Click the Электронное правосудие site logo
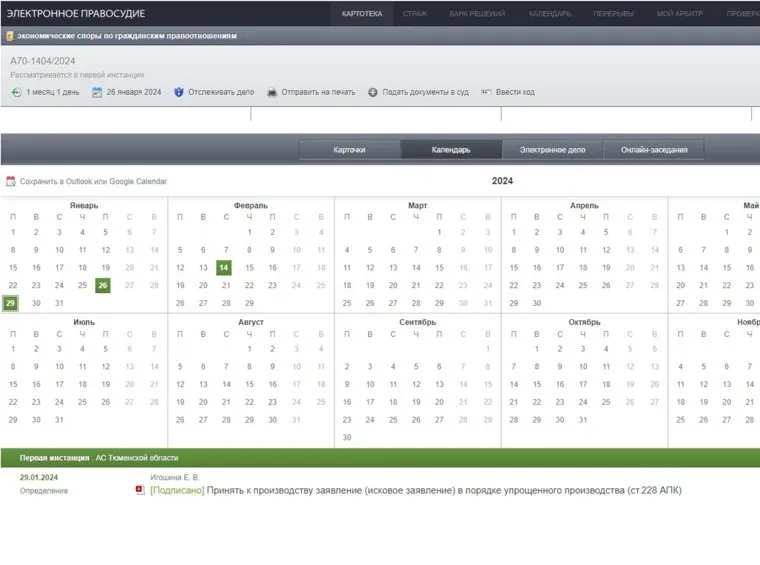This screenshot has width=760, height=565. pos(76,13)
